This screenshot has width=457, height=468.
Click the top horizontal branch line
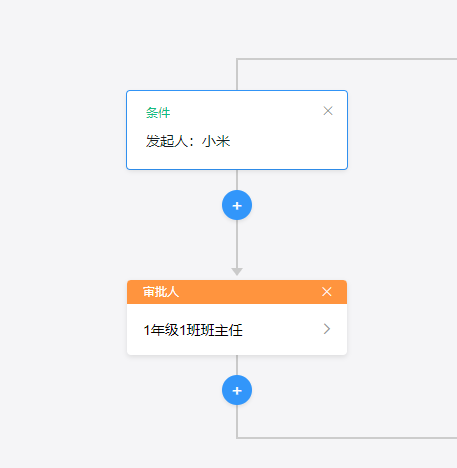(x=347, y=59)
